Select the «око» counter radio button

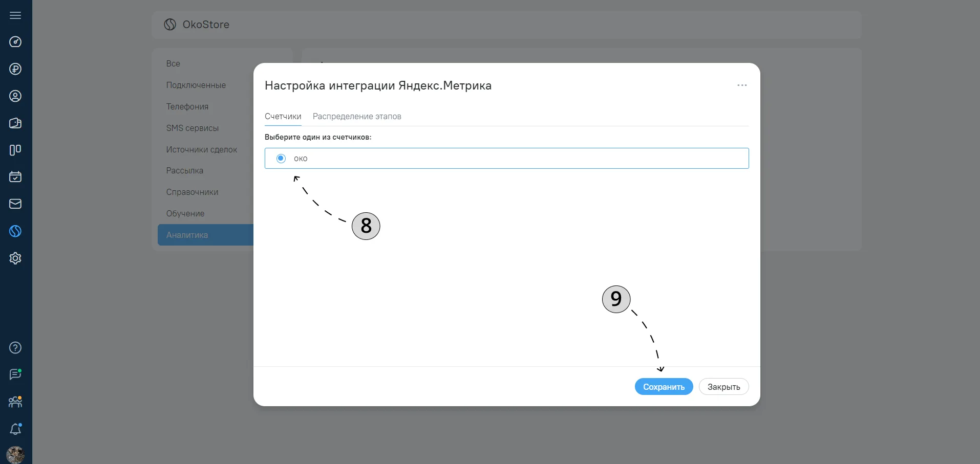point(281,159)
